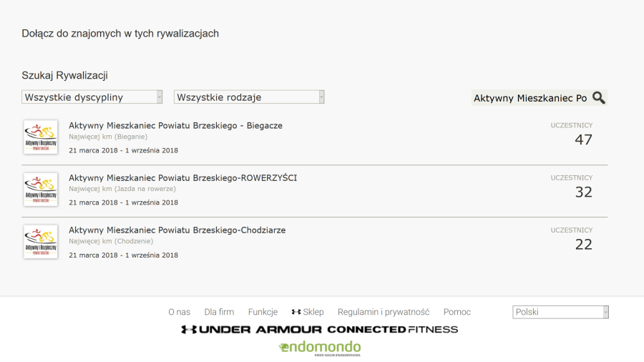
Task: Open the Pomoc help link
Action: [x=457, y=312]
